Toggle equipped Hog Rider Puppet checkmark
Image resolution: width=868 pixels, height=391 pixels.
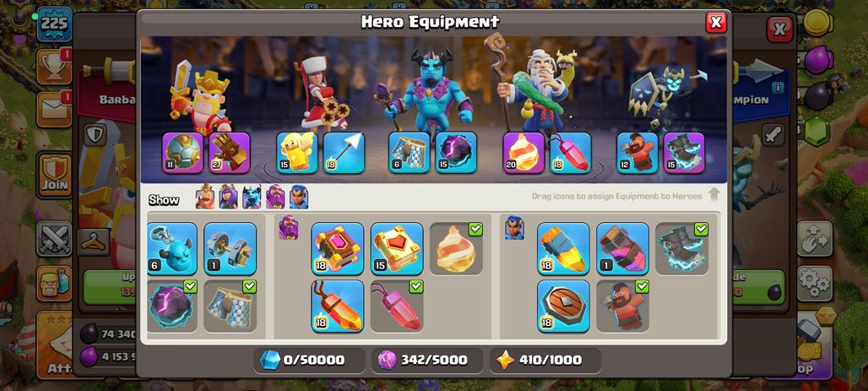click(623, 307)
